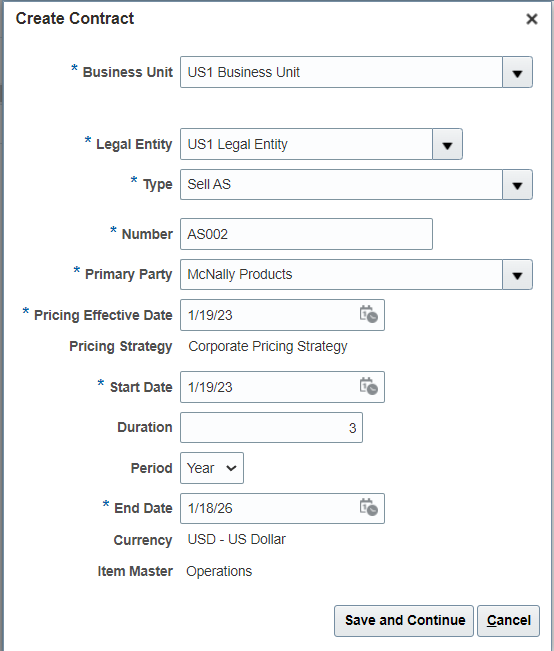Image resolution: width=554 pixels, height=651 pixels.
Task: Close the Create Contract dialog
Action: coord(532,19)
